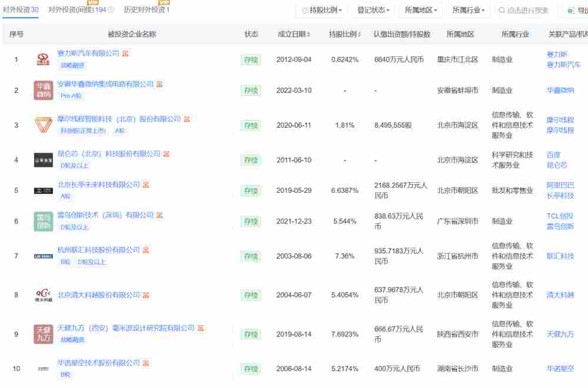Click the 雷鸟创新 green logo
This screenshot has height=388, width=588.
(42, 221)
